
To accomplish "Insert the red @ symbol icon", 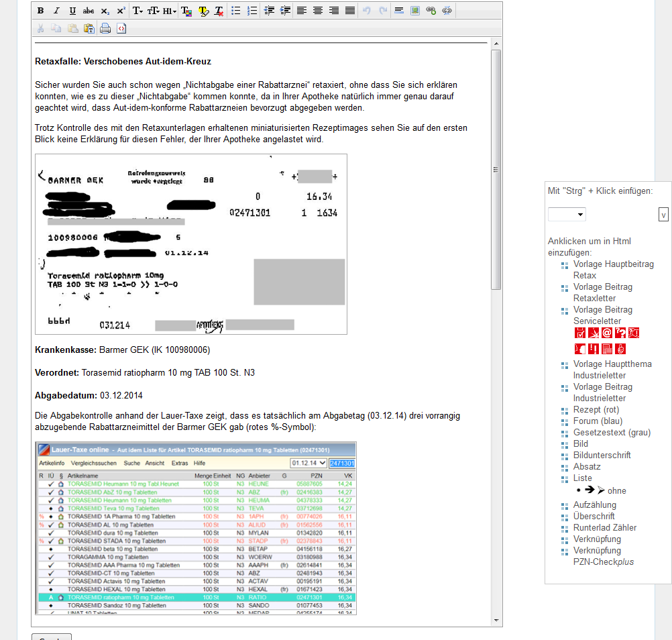I will point(607,333).
